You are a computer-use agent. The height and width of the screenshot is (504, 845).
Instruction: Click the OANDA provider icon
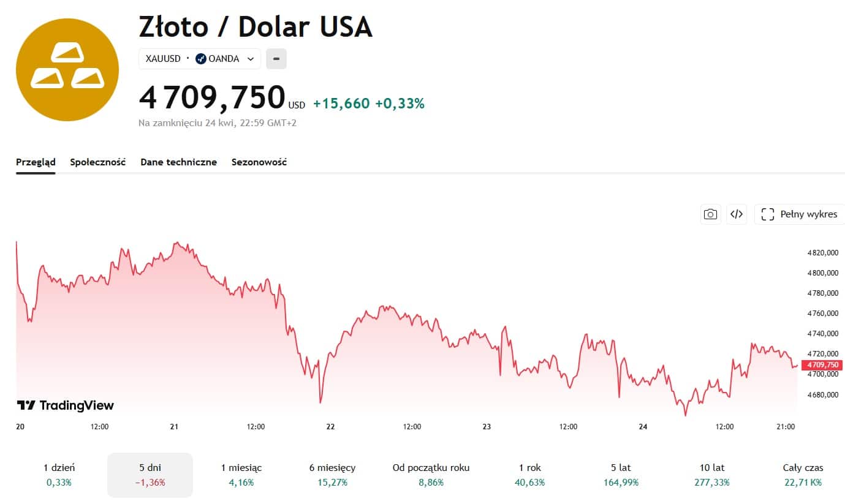point(200,59)
